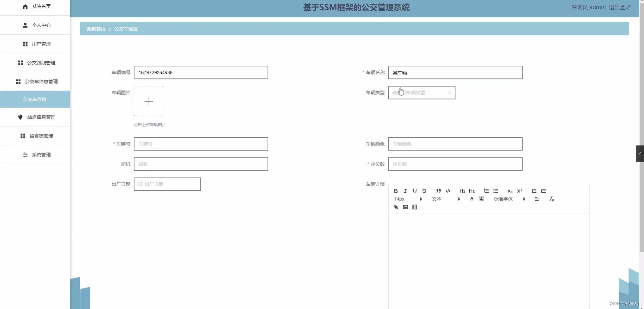This screenshot has width=644, height=309.
Task: Increase text indent in editor
Action: click(543, 191)
